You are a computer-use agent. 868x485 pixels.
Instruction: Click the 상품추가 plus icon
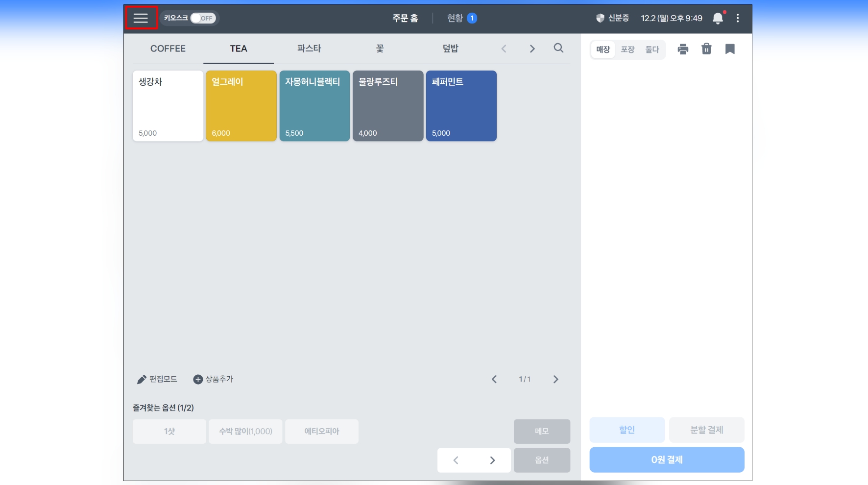coord(198,379)
